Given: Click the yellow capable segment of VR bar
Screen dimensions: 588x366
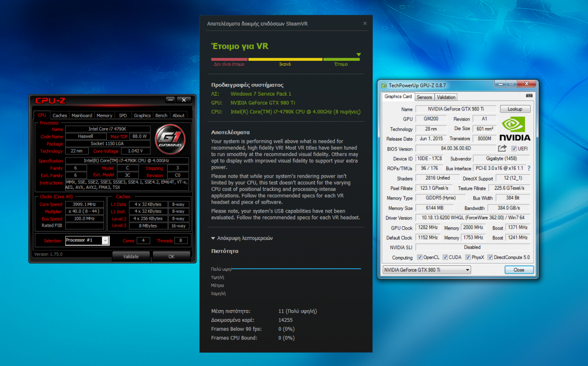Looking at the screenshot, I should [x=285, y=59].
